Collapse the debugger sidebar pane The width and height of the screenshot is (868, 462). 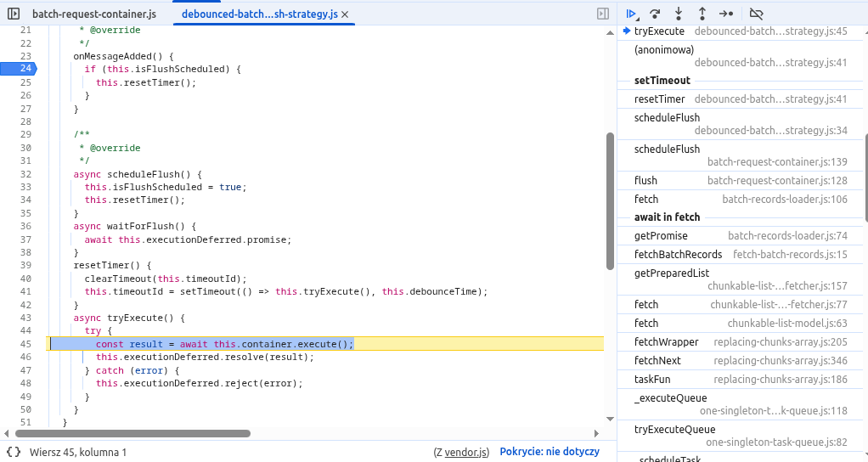[602, 14]
